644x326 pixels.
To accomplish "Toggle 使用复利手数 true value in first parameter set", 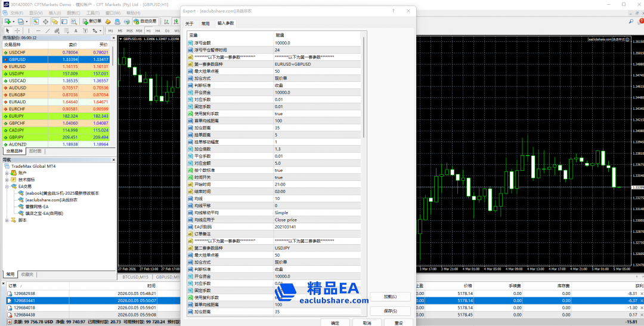I will click(278, 113).
